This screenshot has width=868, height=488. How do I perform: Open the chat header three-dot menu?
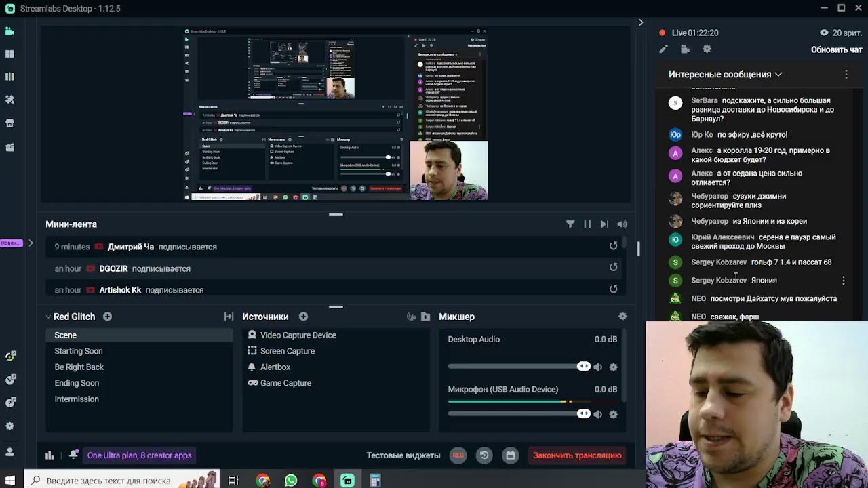(846, 74)
